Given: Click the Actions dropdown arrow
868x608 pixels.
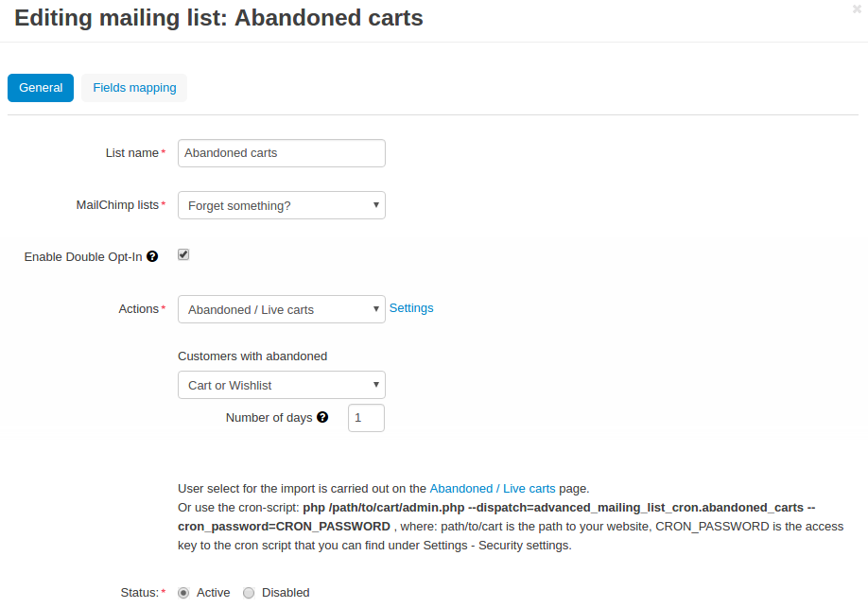Looking at the screenshot, I should pos(376,309).
